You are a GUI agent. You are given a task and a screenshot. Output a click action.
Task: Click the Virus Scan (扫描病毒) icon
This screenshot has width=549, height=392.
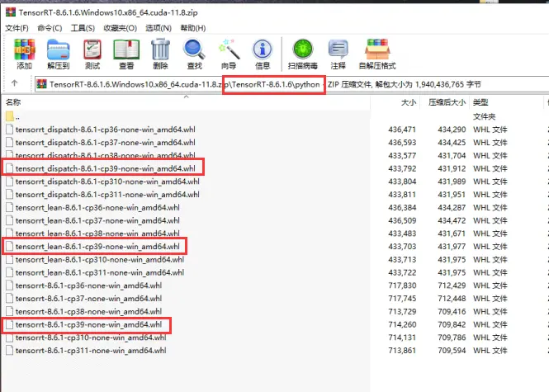click(x=302, y=49)
